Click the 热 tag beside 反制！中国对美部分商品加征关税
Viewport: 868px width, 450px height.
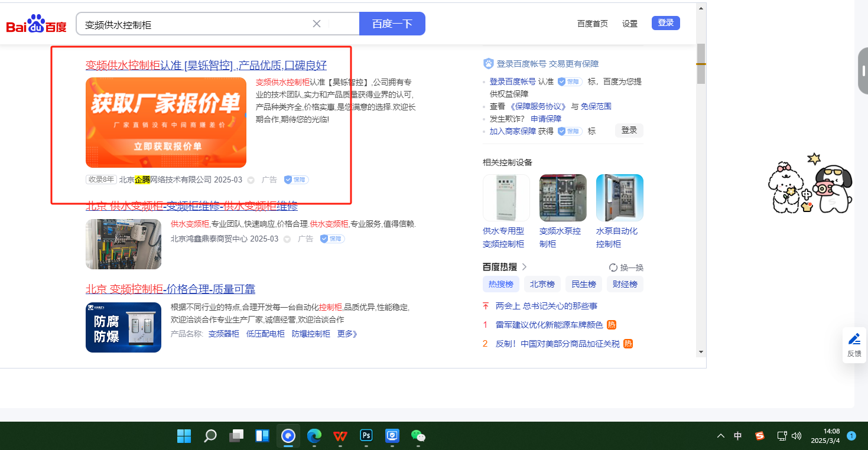pyautogui.click(x=628, y=344)
